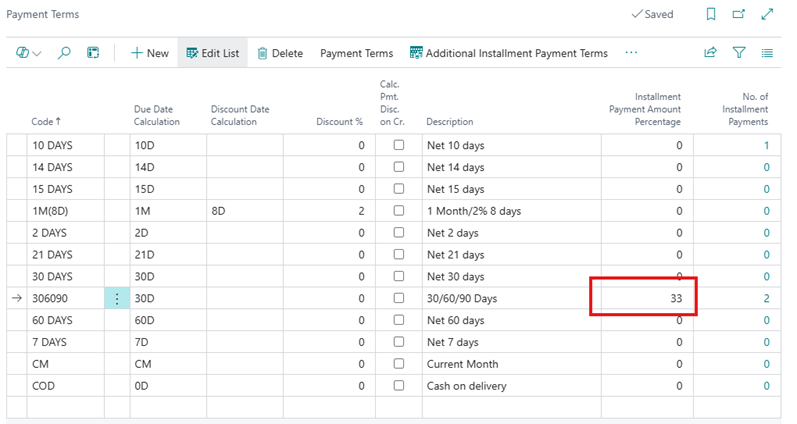Select the installment percentage cell showing 33

[643, 298]
